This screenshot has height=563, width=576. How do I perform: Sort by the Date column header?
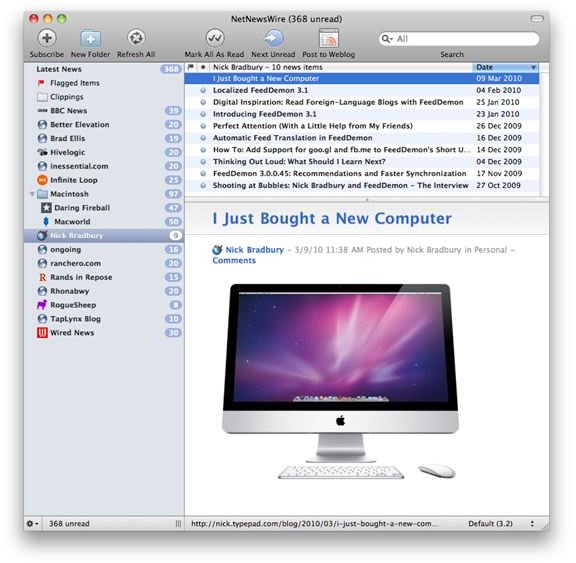pyautogui.click(x=505, y=67)
